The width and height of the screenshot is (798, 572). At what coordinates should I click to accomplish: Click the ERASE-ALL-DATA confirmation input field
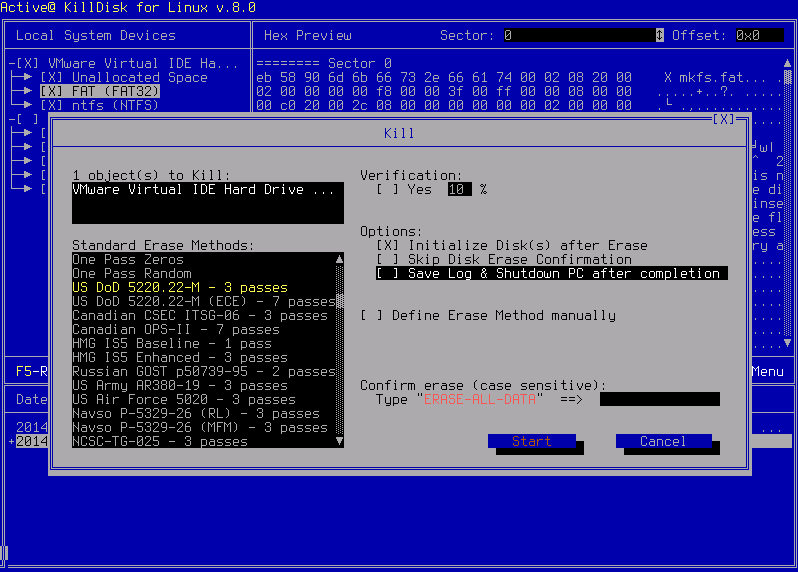660,399
